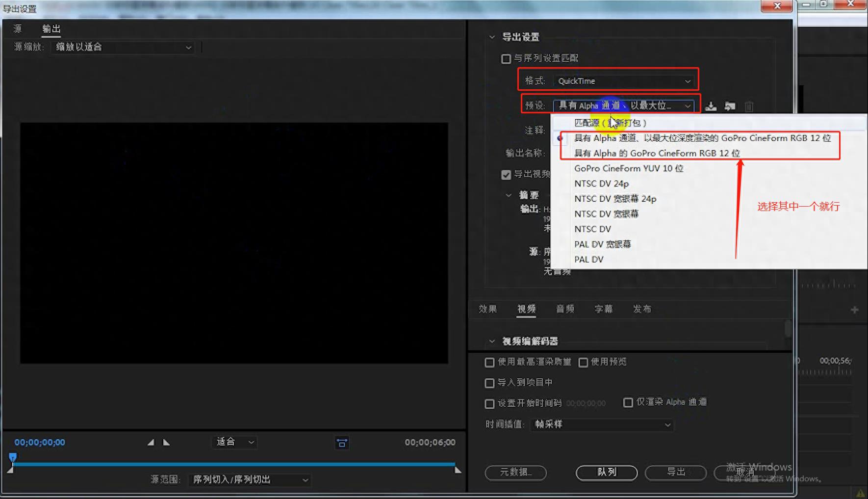
Task: Collapse the export settings section
Action: (492, 37)
